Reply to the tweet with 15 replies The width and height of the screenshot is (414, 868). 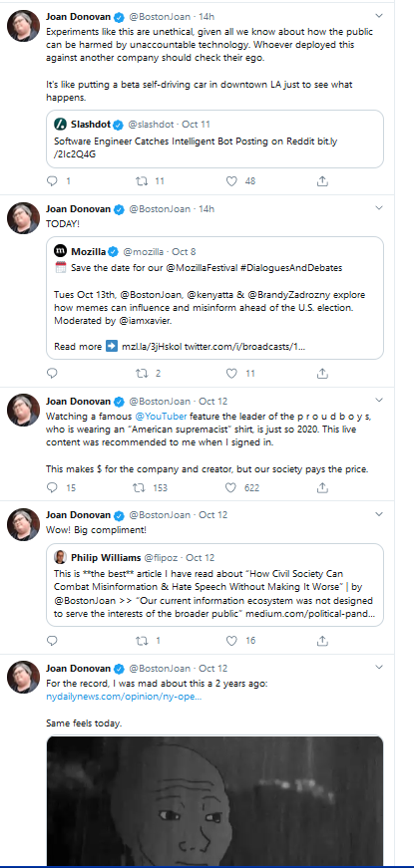click(x=52, y=487)
